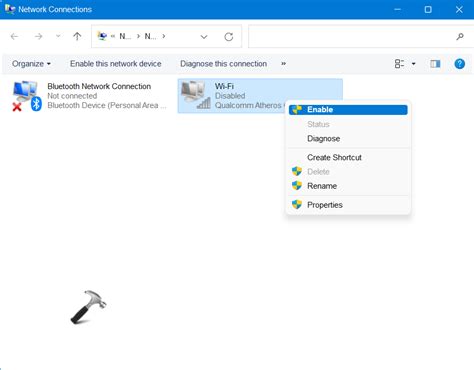
Task: Select the Wi-Fi adapter icon
Action: (195, 95)
